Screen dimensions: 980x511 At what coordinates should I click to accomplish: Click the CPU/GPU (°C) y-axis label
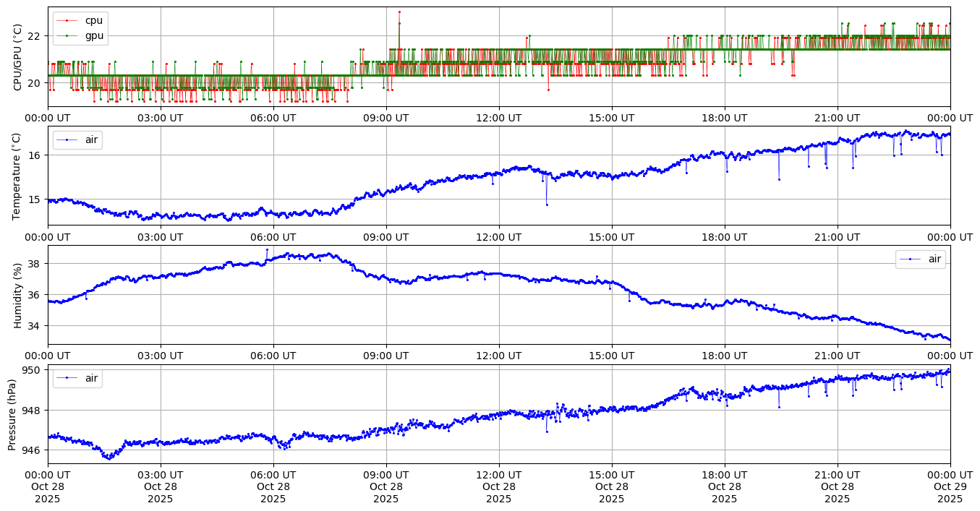[18, 57]
